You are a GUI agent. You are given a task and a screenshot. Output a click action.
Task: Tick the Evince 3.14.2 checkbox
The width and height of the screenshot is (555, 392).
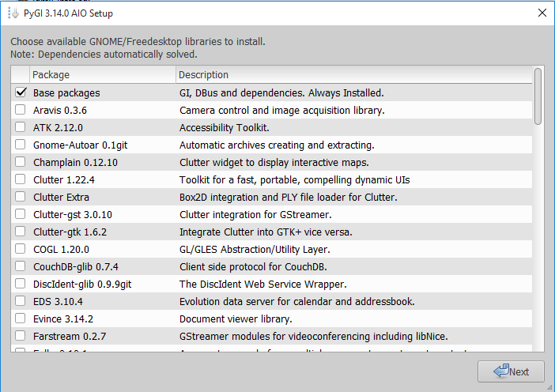21,318
